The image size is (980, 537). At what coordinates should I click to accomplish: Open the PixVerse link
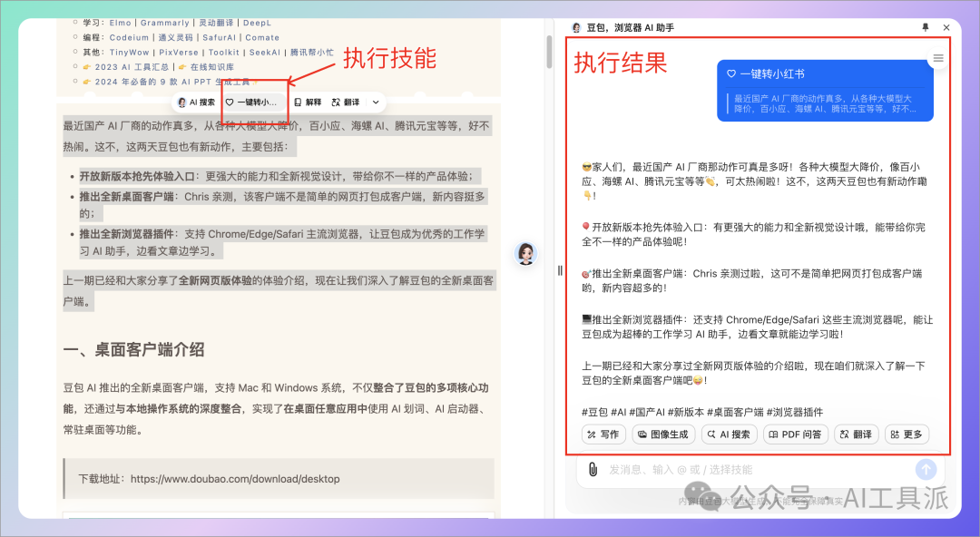click(x=179, y=53)
